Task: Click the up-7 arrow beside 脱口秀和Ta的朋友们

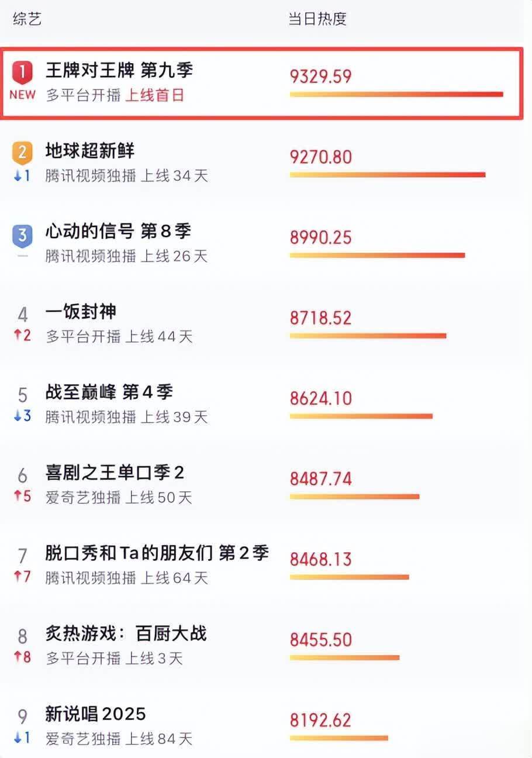Action: [x=22, y=577]
